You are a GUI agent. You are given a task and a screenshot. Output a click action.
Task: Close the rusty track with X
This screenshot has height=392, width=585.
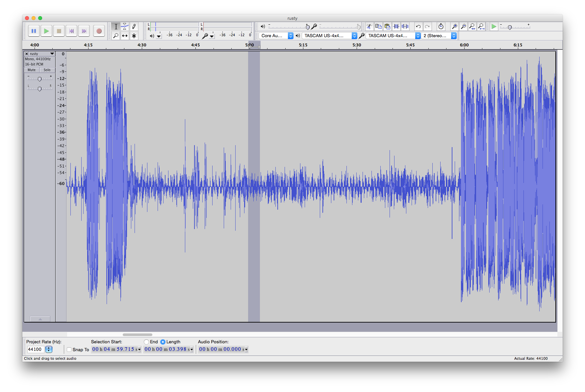point(27,54)
